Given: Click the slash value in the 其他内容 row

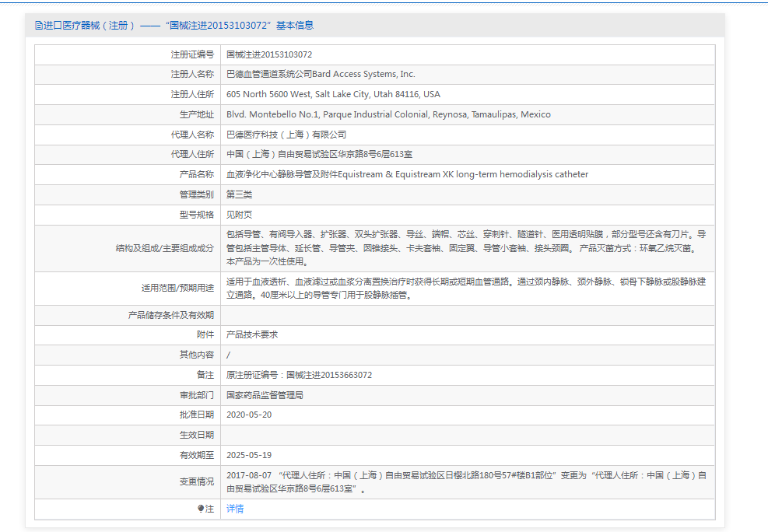Looking at the screenshot, I should [228, 355].
